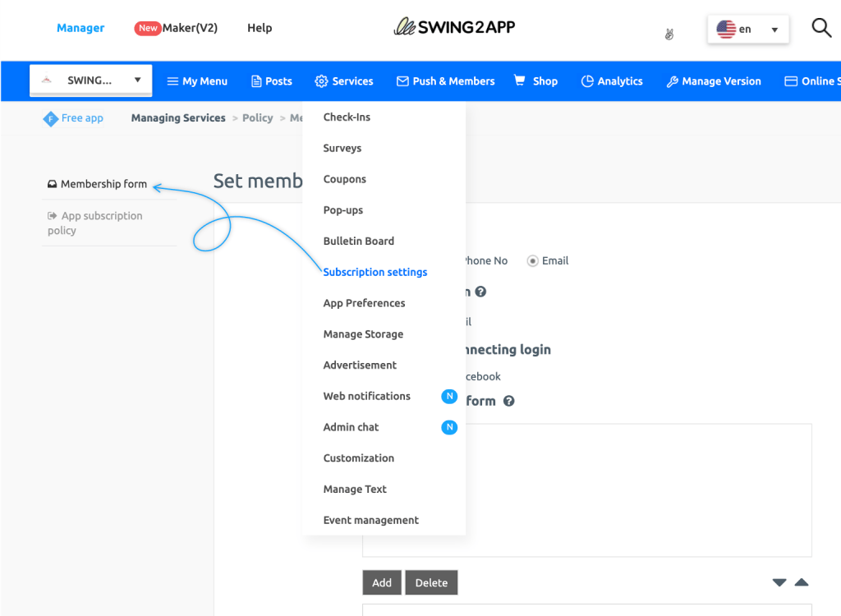Viewport: 841px width, 616px height.
Task: Click the Add button
Action: (x=381, y=582)
